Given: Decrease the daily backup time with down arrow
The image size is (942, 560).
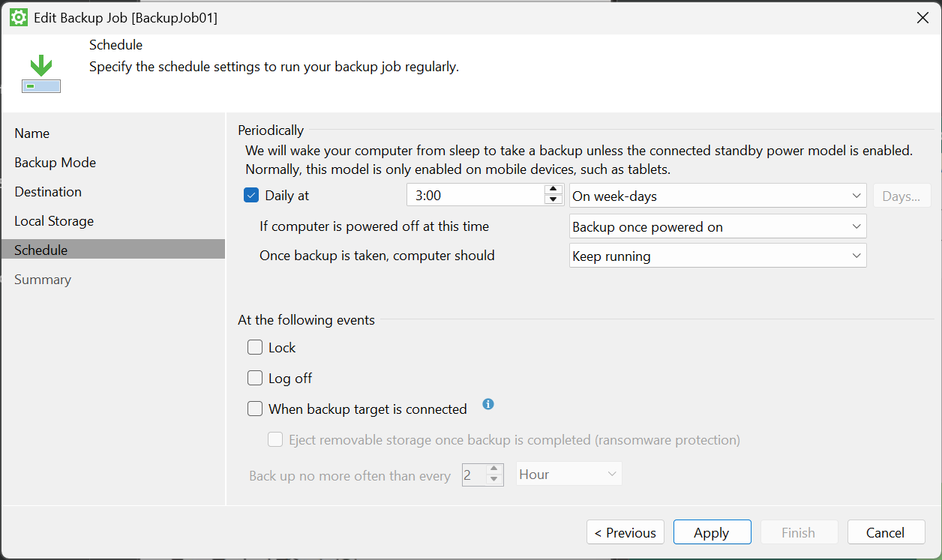Looking at the screenshot, I should [x=553, y=200].
